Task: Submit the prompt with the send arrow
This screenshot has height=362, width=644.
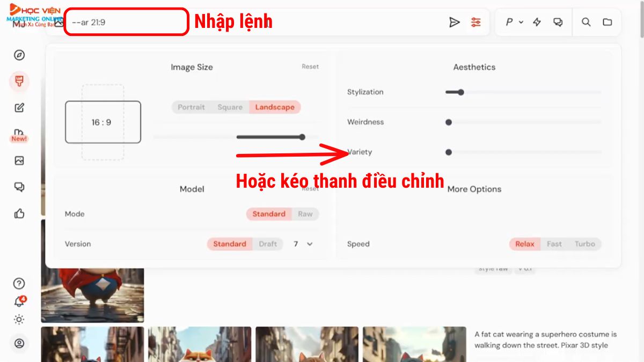Action: 455,22
